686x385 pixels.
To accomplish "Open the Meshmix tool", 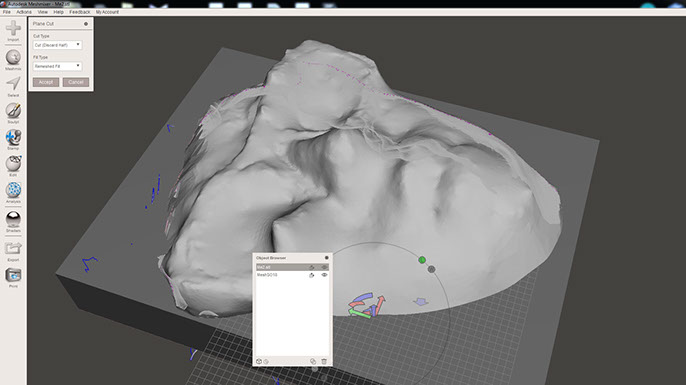I will pyautogui.click(x=13, y=60).
